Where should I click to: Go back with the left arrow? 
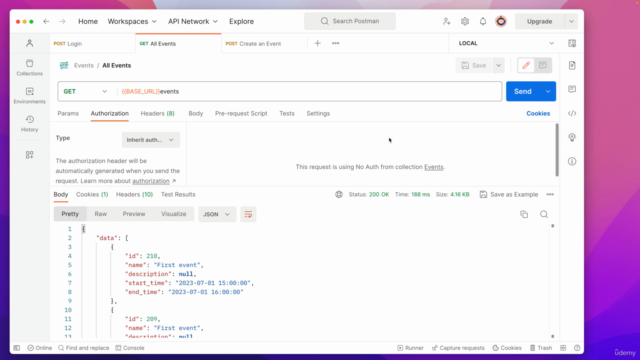coord(46,21)
